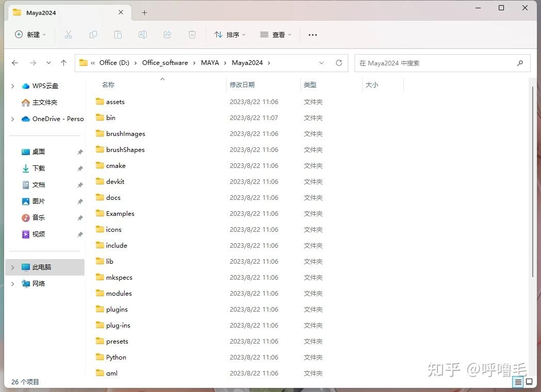Switch to large thumbnails view icon

pos(529,382)
